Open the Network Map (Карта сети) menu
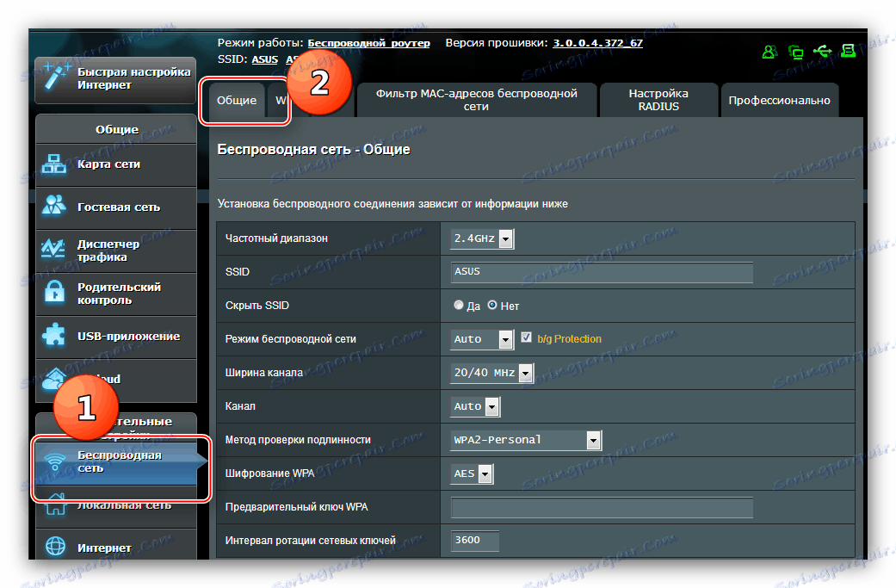This screenshot has height=588, width=896. click(116, 164)
